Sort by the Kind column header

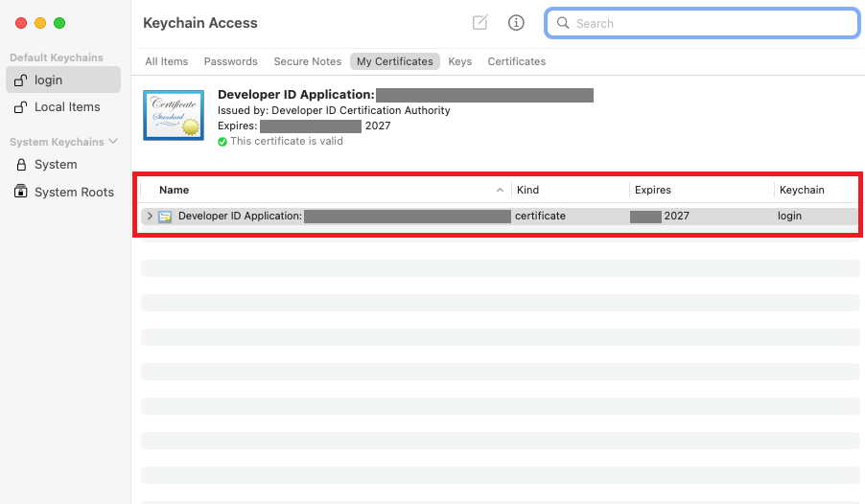coord(528,191)
